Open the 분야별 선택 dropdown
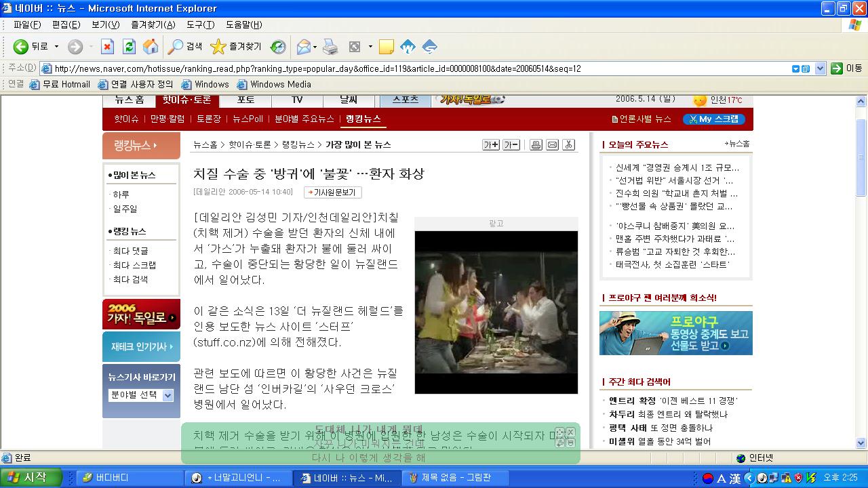The height and width of the screenshot is (488, 868). click(x=167, y=395)
